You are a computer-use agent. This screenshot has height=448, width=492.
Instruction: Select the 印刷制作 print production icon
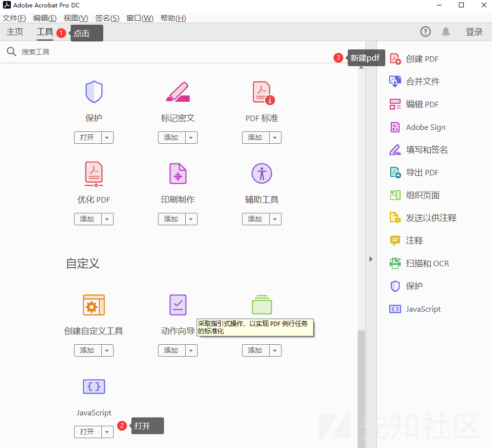[178, 173]
